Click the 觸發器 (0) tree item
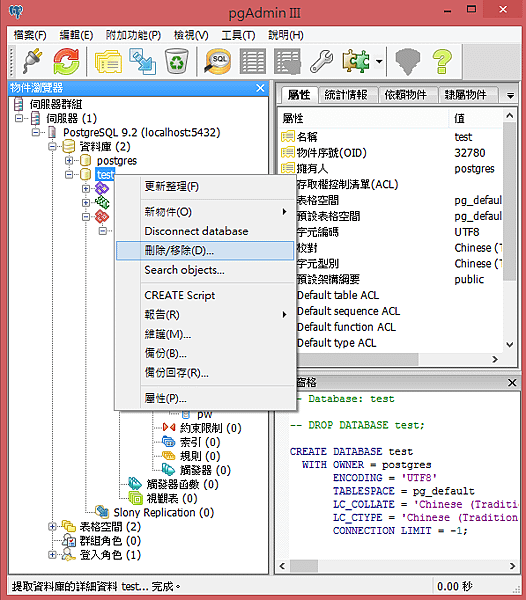This screenshot has width=526, height=600. pos(205,470)
